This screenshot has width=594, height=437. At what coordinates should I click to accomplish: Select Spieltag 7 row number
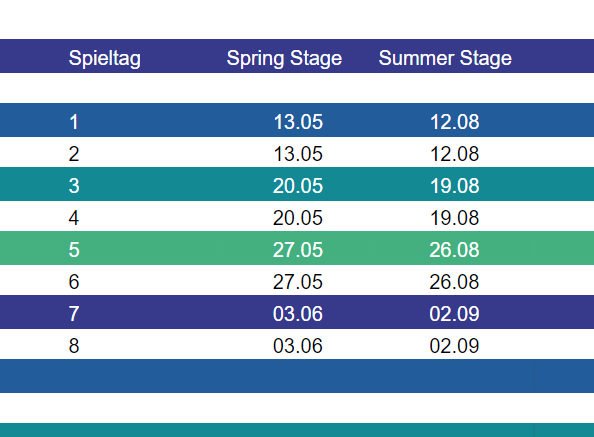pos(74,314)
